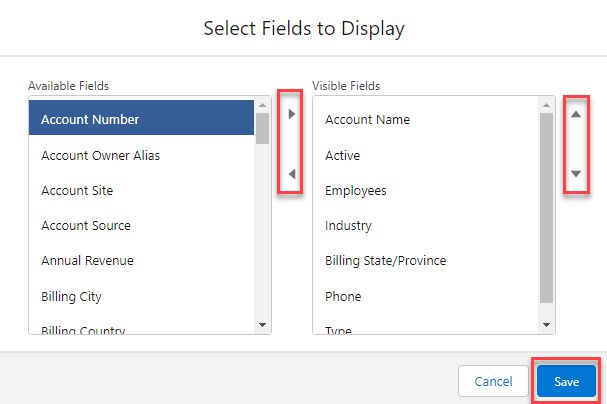The width and height of the screenshot is (607, 404).
Task: Select Account Owner Alias field
Action: 141,156
